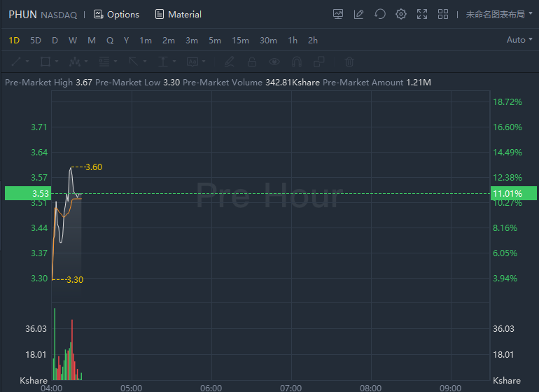This screenshot has height=392, width=539.
Task: Expand the Fibonacci tool options arrow
Action: click(115, 62)
